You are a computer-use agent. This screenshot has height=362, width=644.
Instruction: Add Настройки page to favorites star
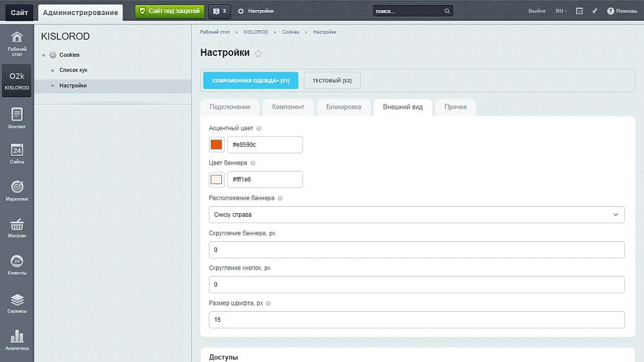point(258,53)
